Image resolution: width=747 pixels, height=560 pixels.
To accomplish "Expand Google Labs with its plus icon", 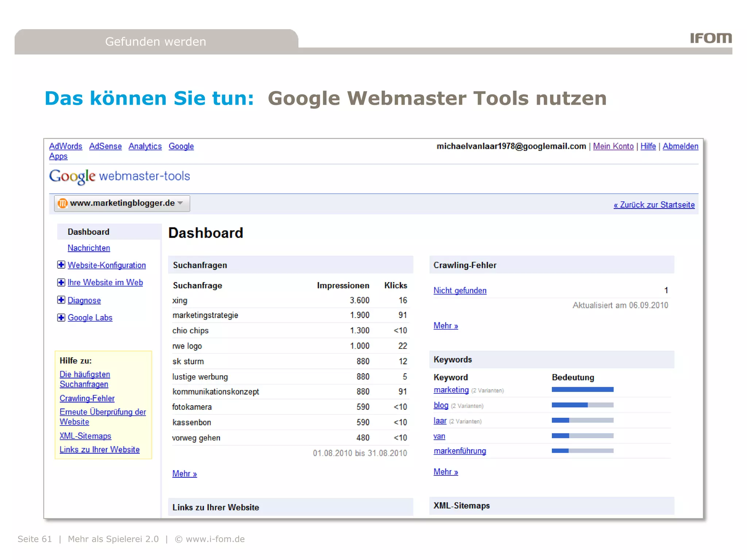I will click(61, 318).
